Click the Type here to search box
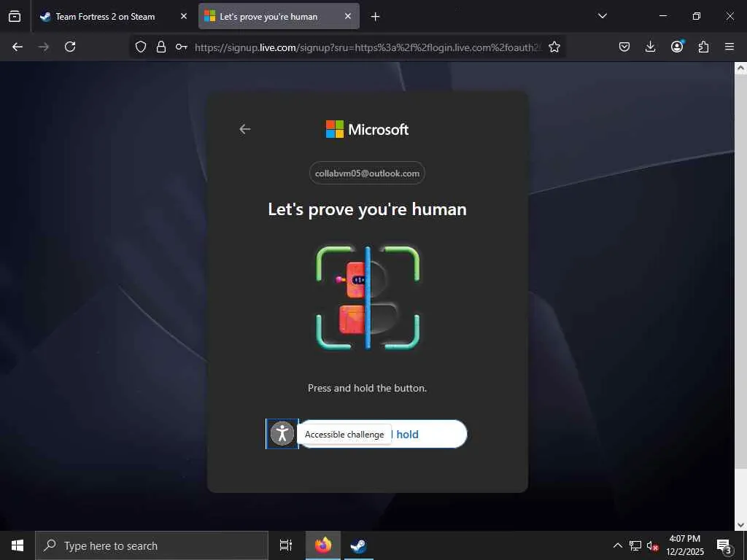 point(152,545)
